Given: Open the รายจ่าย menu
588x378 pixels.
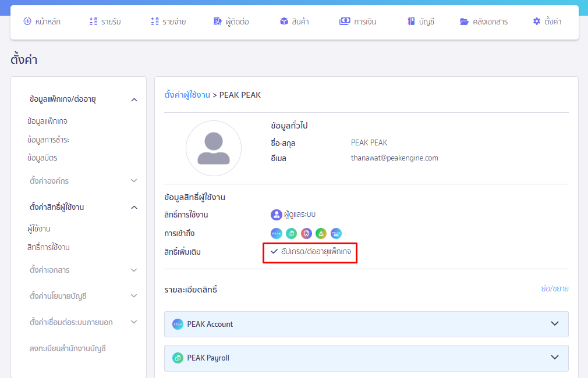Looking at the screenshot, I should [174, 22].
